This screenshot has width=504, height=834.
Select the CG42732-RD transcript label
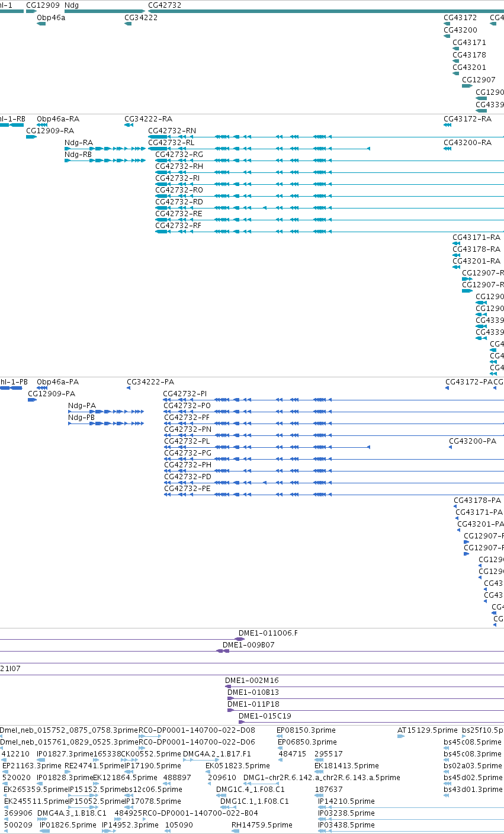179,202
